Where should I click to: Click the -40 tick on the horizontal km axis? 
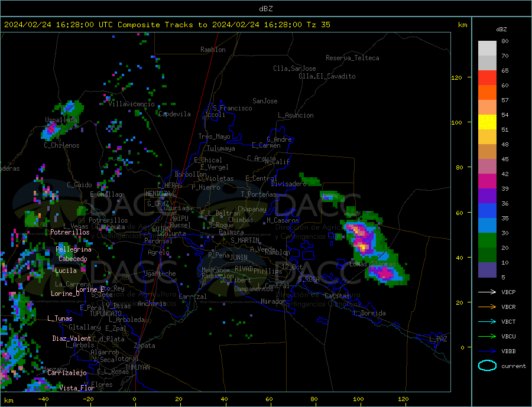pos(43,399)
